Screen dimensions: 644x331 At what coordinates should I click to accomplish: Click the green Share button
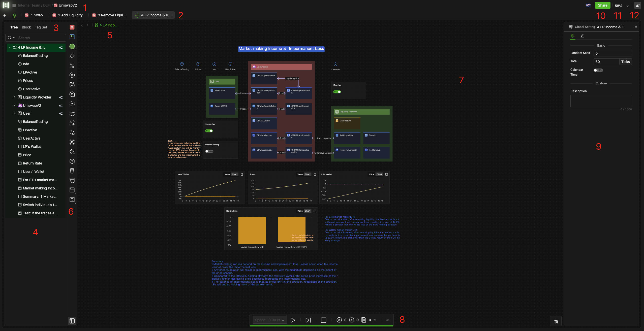click(602, 5)
